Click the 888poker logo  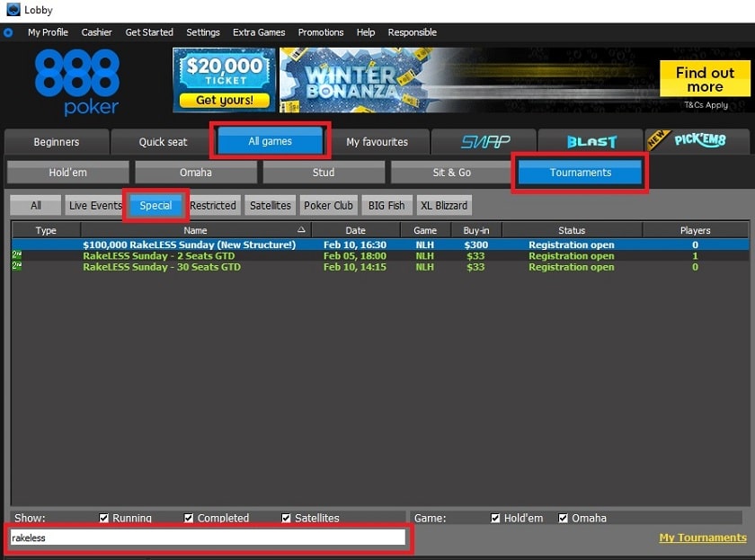[77, 83]
